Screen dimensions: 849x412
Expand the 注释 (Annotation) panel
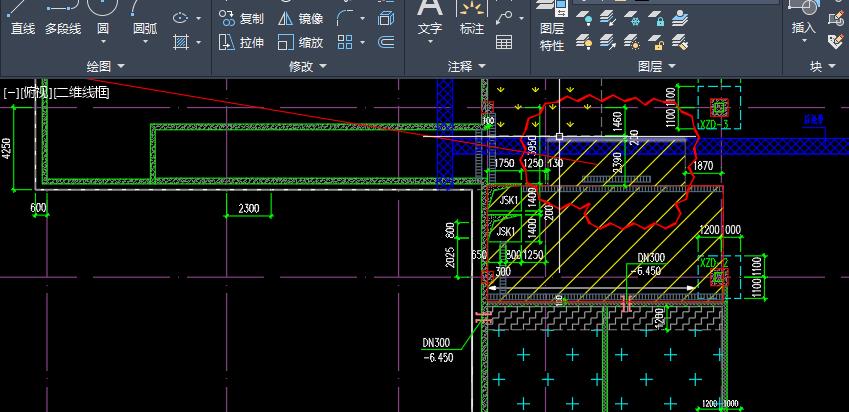(x=467, y=67)
